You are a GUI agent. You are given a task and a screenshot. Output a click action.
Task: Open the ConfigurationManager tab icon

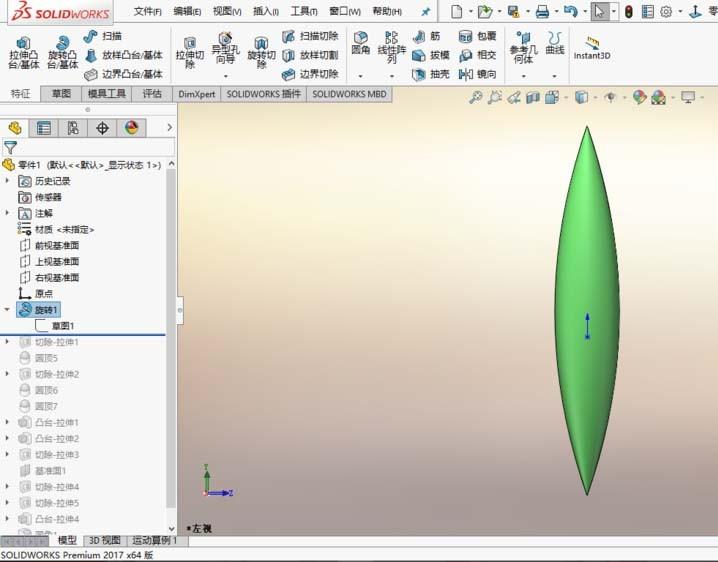73,128
